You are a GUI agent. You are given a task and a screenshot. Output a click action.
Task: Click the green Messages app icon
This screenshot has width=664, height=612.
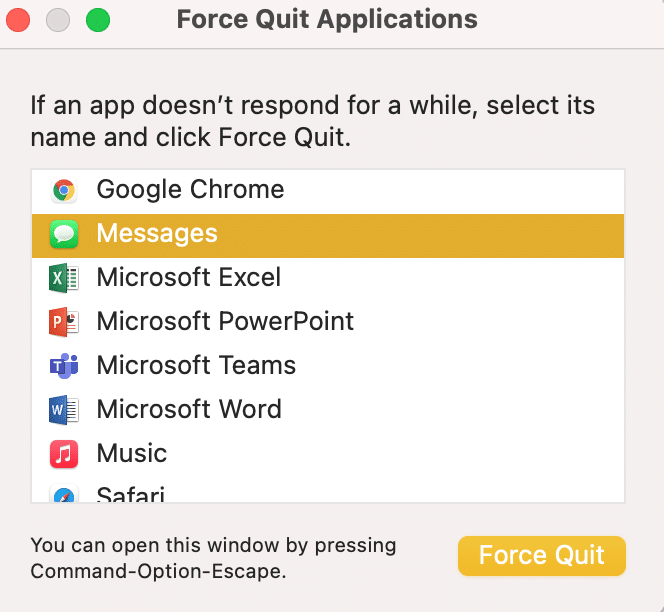click(x=64, y=234)
